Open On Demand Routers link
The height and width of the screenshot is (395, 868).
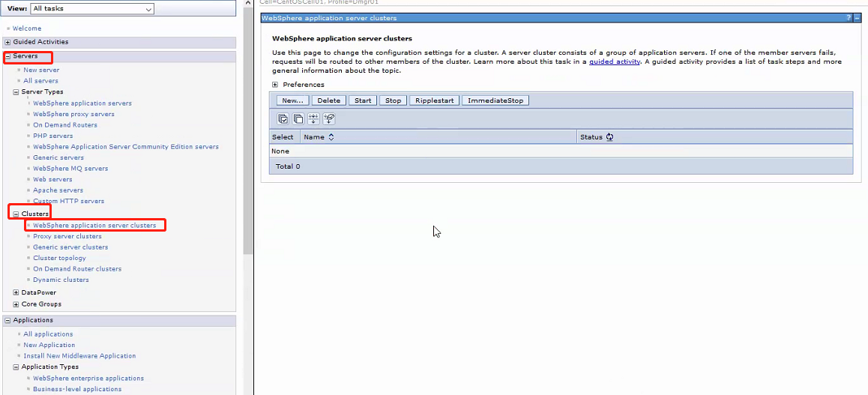pos(64,125)
